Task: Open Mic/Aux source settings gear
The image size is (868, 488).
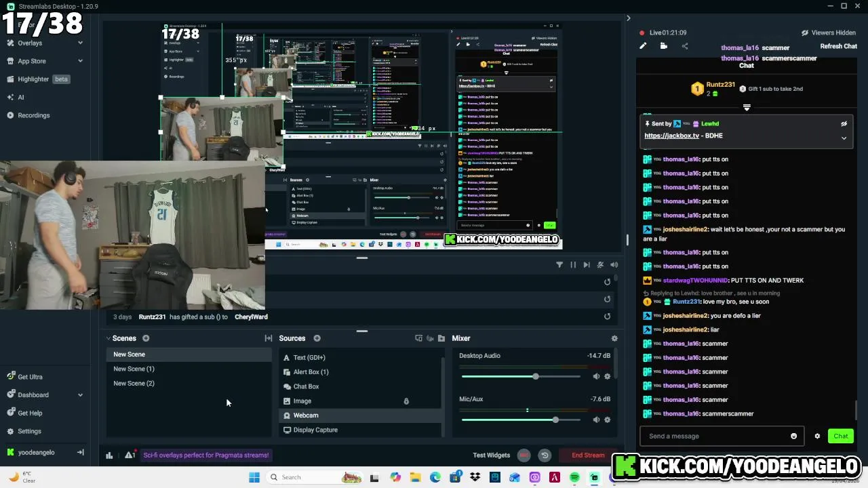Action: tap(607, 420)
